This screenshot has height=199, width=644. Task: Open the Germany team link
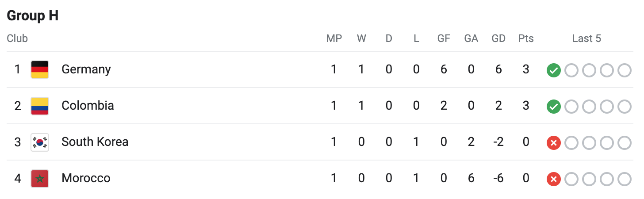tap(86, 69)
